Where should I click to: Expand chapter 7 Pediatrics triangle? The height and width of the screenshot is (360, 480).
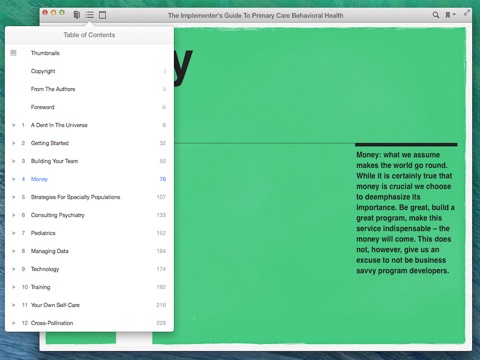tap(14, 233)
